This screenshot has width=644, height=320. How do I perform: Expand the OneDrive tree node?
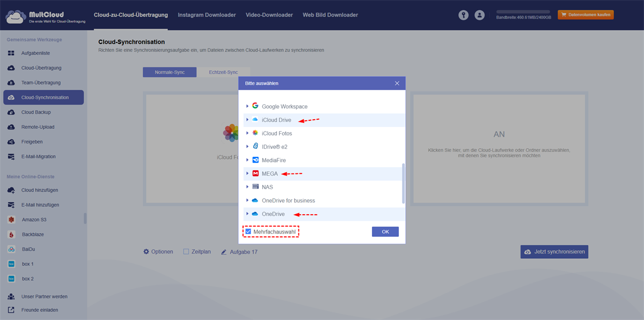pyautogui.click(x=247, y=214)
